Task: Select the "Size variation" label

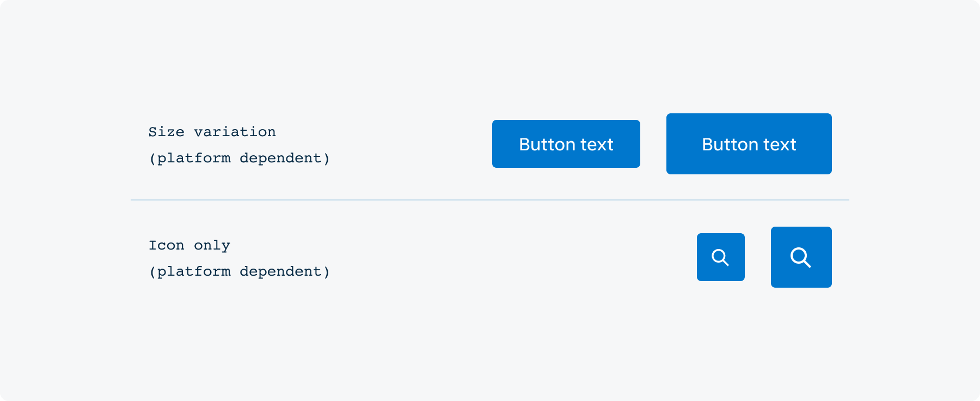Action: click(x=212, y=132)
